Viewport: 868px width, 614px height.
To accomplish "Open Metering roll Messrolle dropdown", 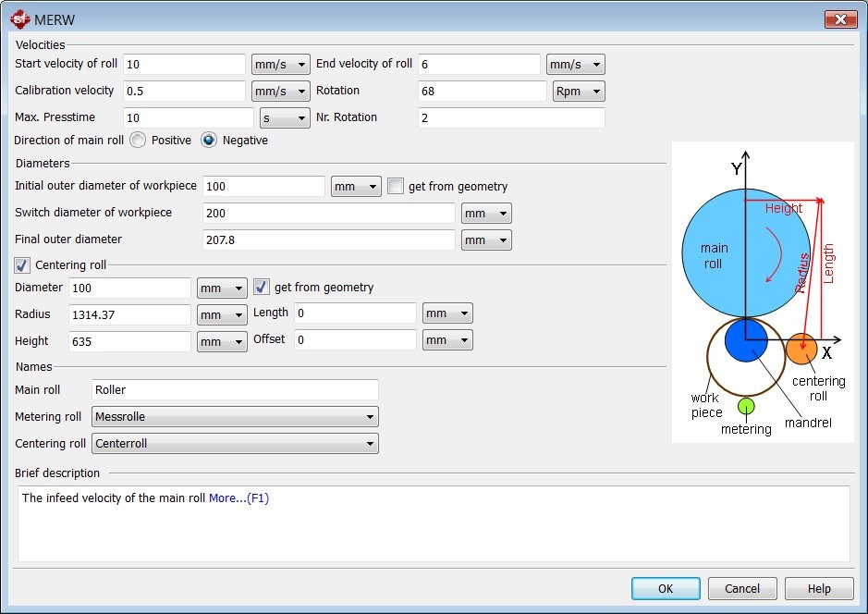I will pyautogui.click(x=235, y=416).
